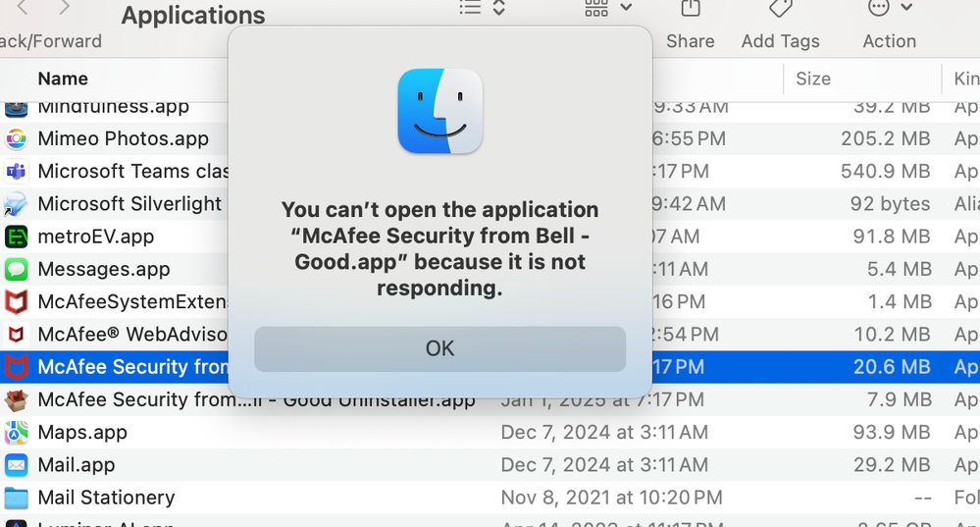
Task: Click the 1.4 MB size value
Action: click(899, 302)
